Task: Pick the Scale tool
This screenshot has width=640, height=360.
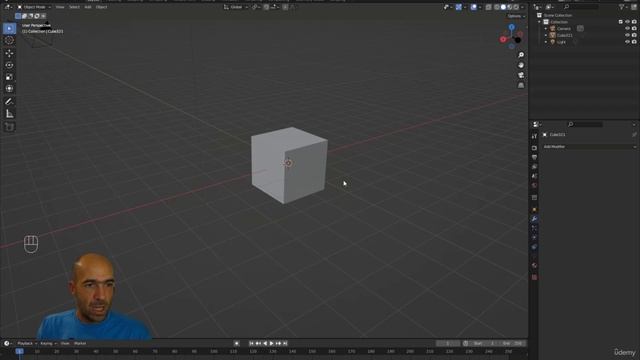Action: click(x=9, y=77)
